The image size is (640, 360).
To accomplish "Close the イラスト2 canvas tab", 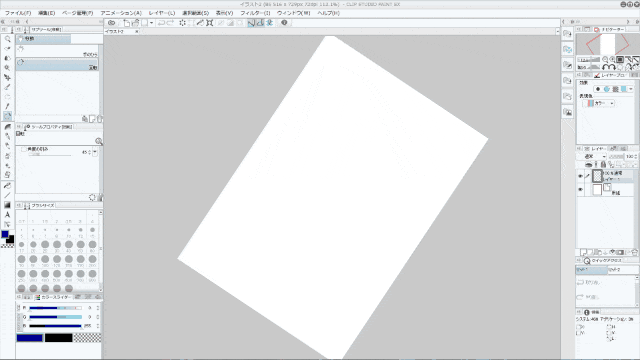I will pyautogui.click(x=137, y=31).
